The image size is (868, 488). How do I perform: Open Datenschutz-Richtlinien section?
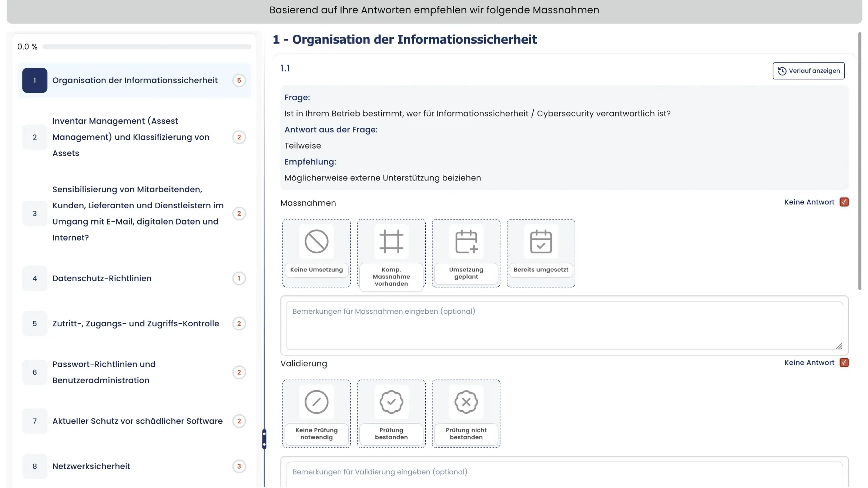(x=102, y=278)
